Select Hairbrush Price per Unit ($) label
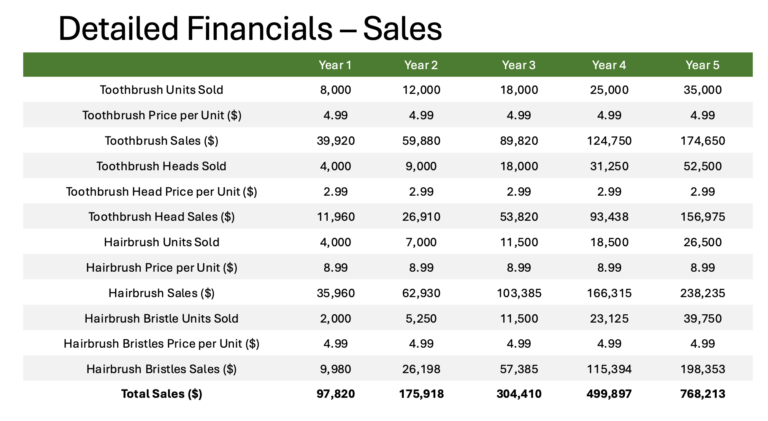 click(162, 268)
